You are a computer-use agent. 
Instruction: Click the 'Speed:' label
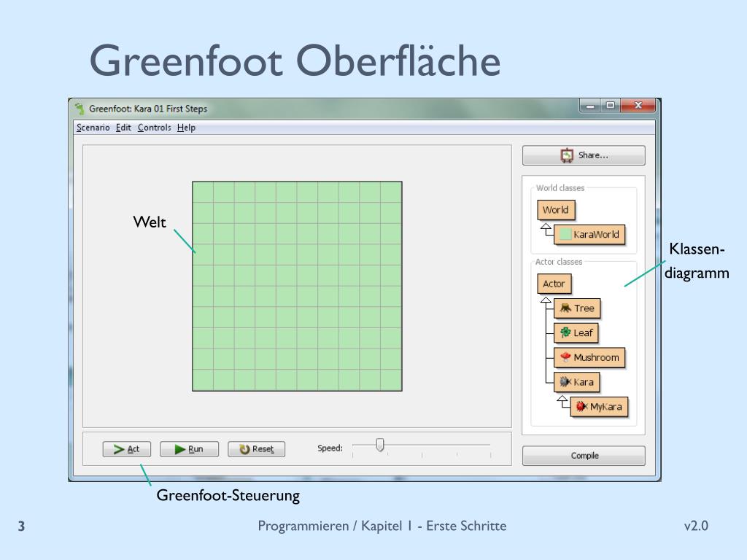(330, 448)
